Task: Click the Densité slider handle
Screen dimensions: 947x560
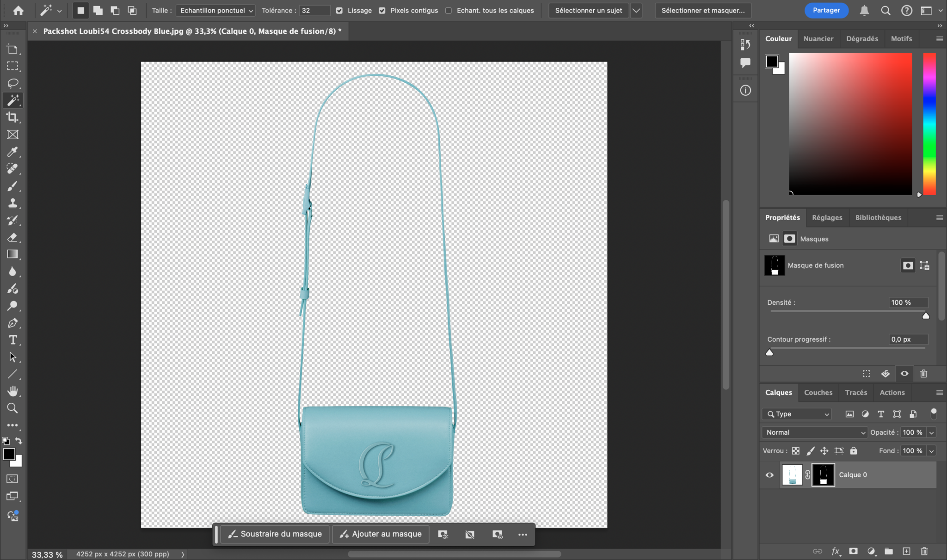Action: [x=926, y=316]
